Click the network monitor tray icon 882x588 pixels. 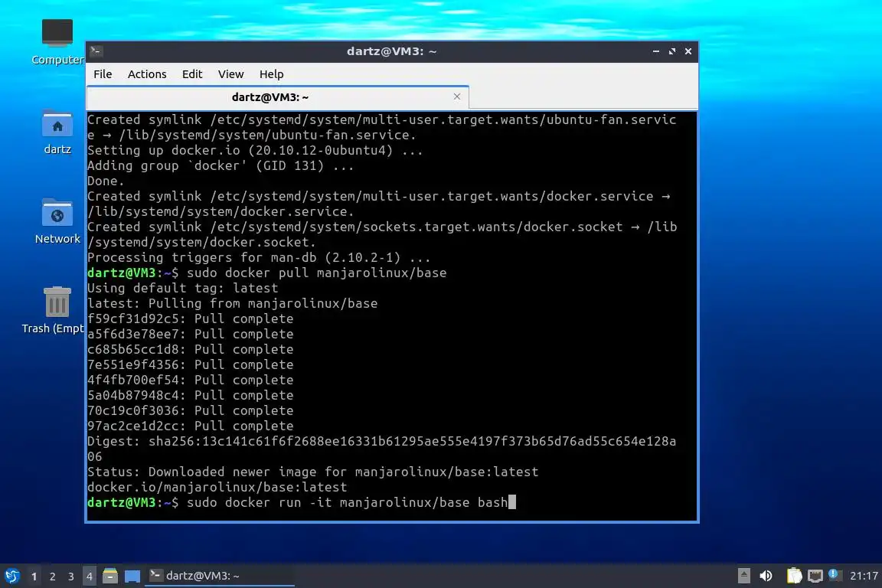pyautogui.click(x=815, y=576)
